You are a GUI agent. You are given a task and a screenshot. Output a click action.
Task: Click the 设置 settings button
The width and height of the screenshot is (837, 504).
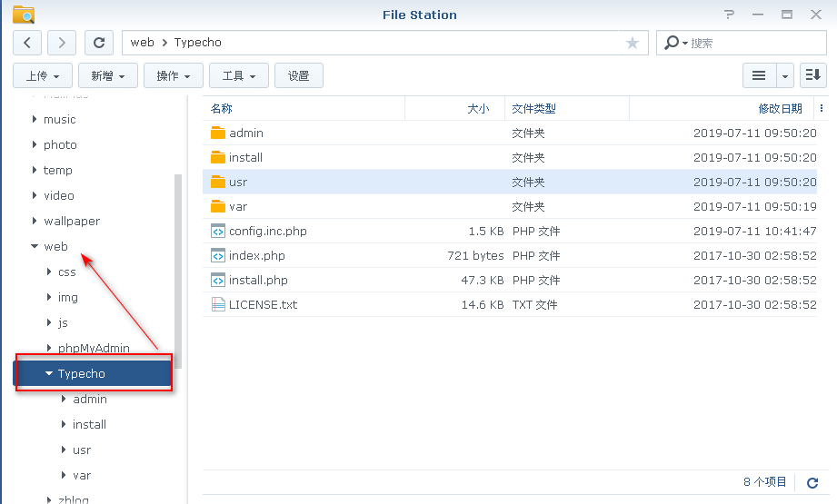[299, 75]
